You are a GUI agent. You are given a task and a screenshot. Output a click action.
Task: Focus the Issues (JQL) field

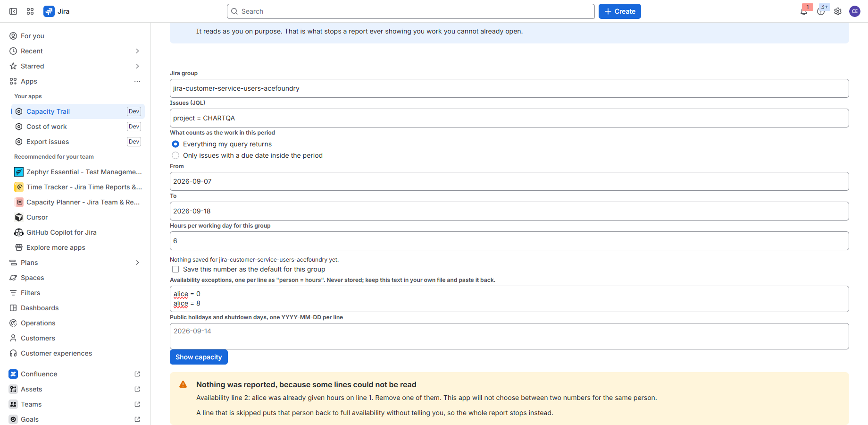click(x=509, y=118)
